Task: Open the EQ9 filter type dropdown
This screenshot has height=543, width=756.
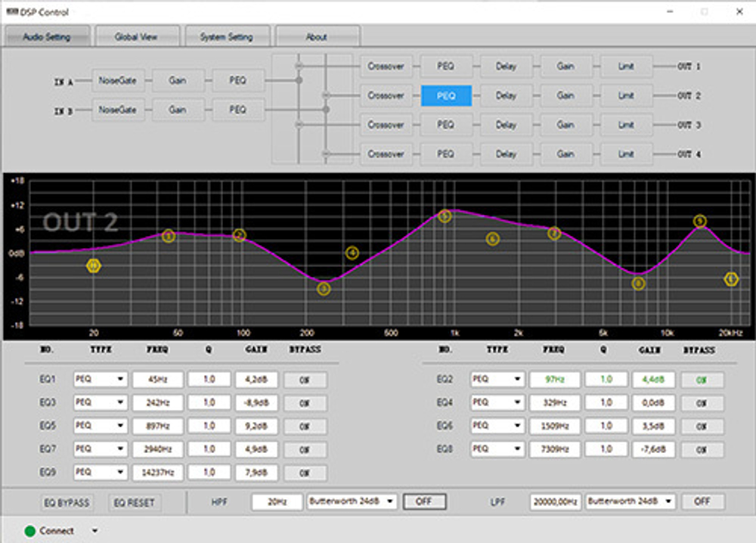Action: [x=100, y=472]
